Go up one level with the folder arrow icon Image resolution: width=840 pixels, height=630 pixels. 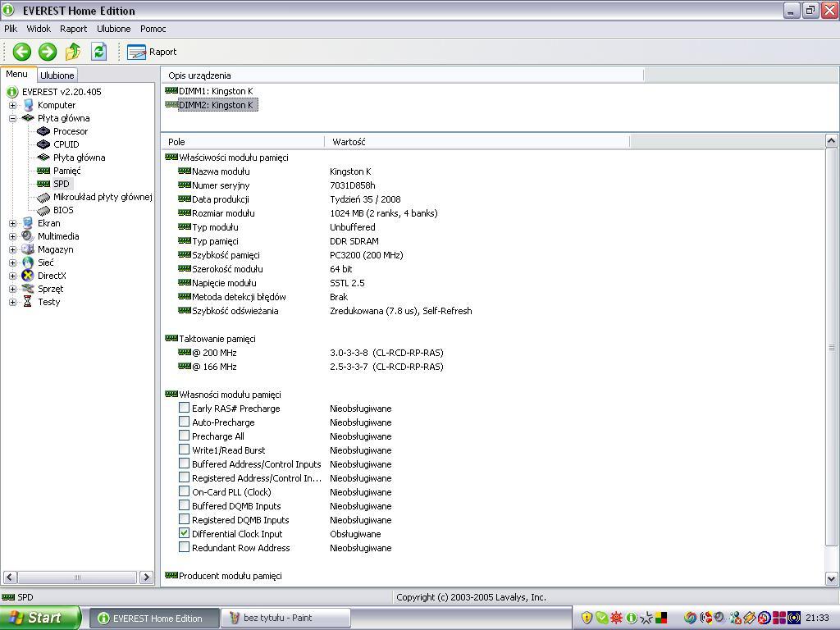[x=73, y=52]
